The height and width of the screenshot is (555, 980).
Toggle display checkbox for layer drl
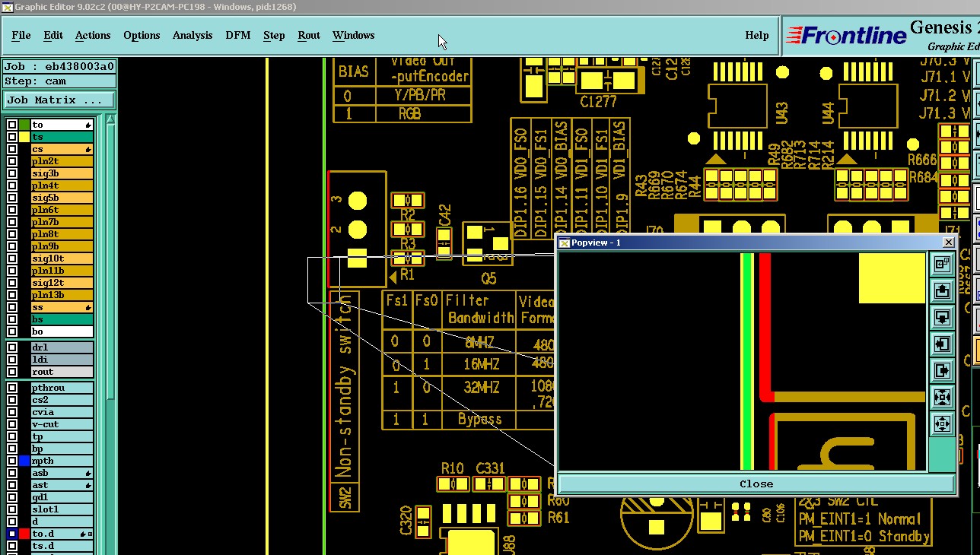[x=12, y=347]
